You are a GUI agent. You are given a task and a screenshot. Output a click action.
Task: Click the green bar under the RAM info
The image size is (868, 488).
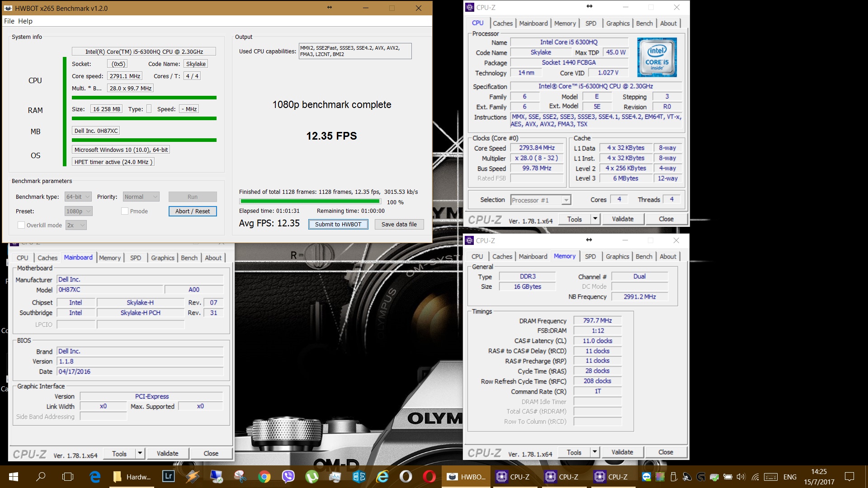(x=144, y=118)
